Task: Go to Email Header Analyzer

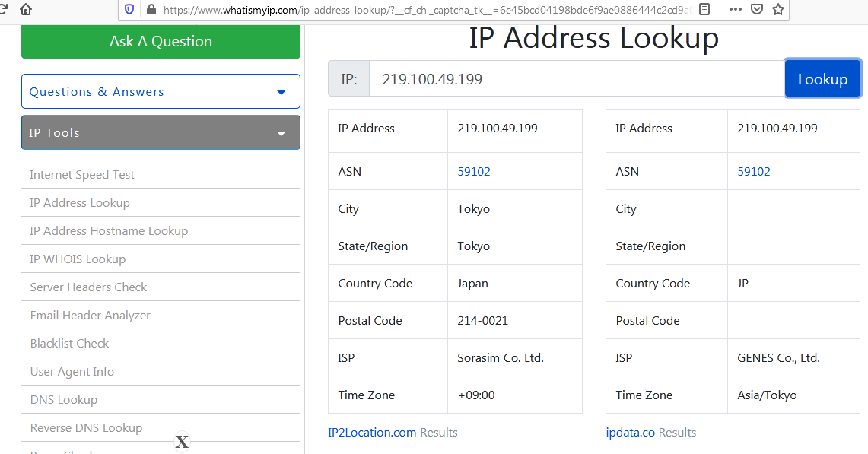Action: pyautogui.click(x=90, y=315)
